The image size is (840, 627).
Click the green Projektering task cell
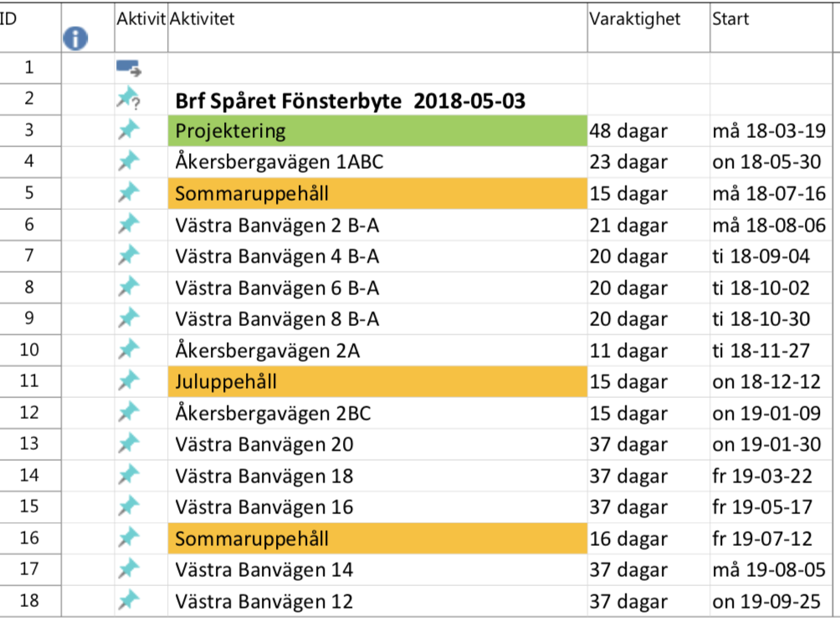click(x=377, y=130)
